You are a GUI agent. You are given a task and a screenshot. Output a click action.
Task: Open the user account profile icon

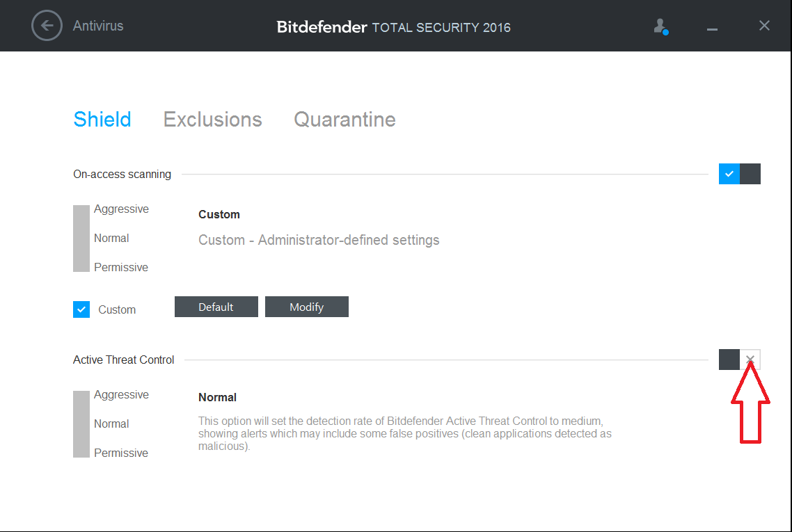(660, 26)
